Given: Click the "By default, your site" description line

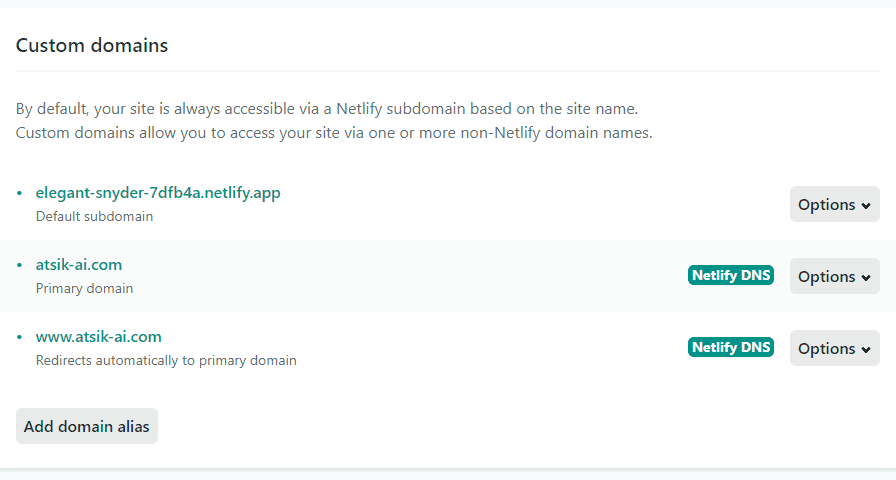Looking at the screenshot, I should coord(326,108).
